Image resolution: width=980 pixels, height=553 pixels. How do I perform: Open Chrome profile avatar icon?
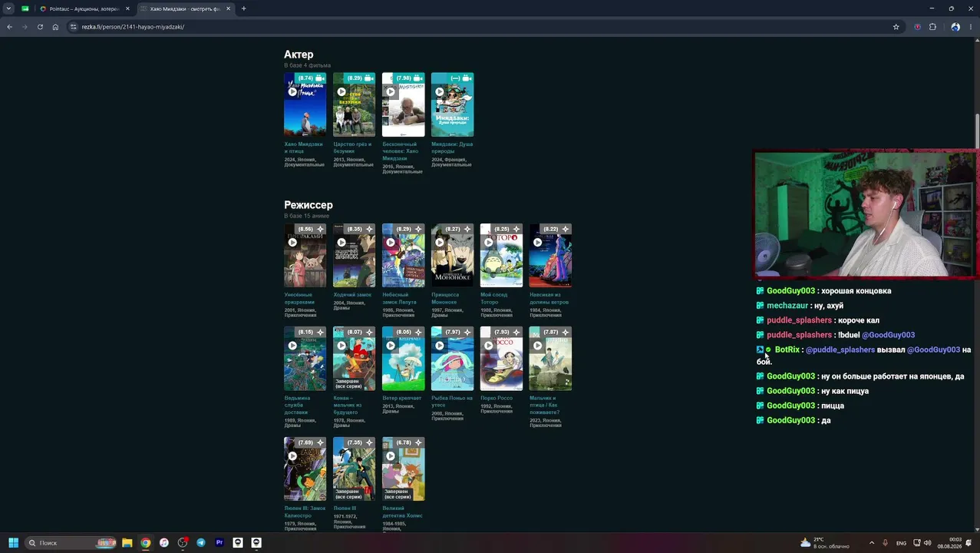955,27
